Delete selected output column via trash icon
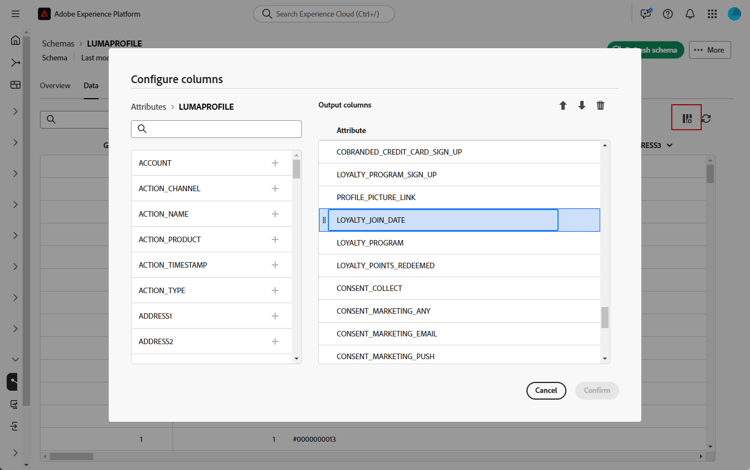This screenshot has width=750, height=470. coord(600,106)
